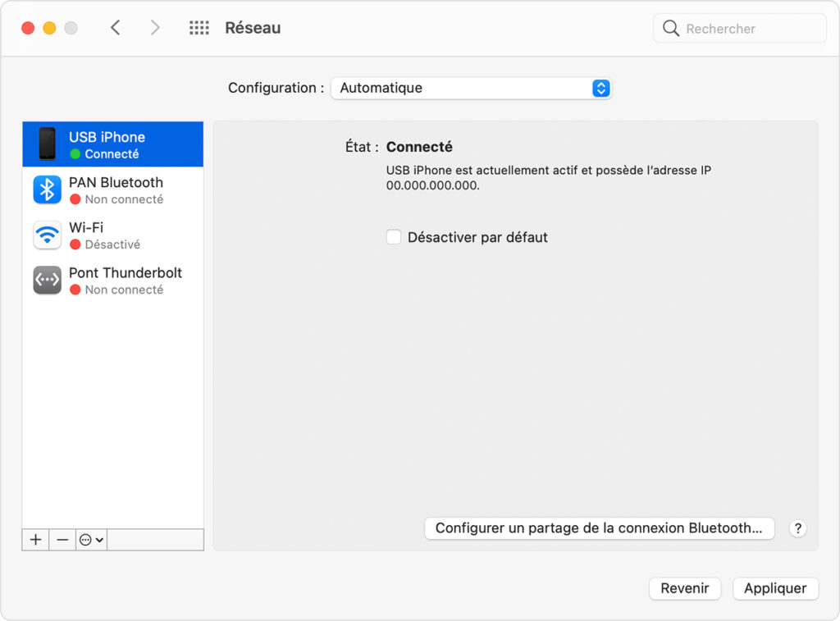The height and width of the screenshot is (621, 840).
Task: Select Wi-Fi in the services list
Action: tap(113, 235)
